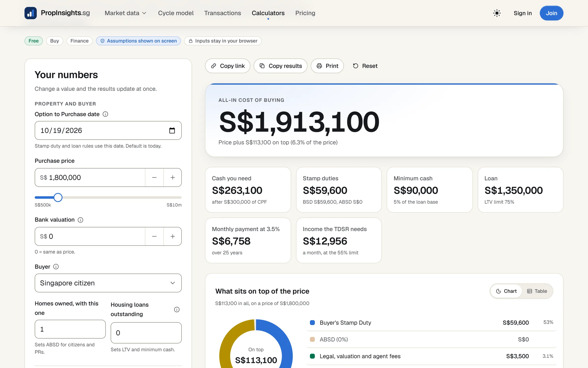Click the Monthly payment at 3.5% card
Image resolution: width=588 pixels, height=368 pixels.
tap(248, 240)
